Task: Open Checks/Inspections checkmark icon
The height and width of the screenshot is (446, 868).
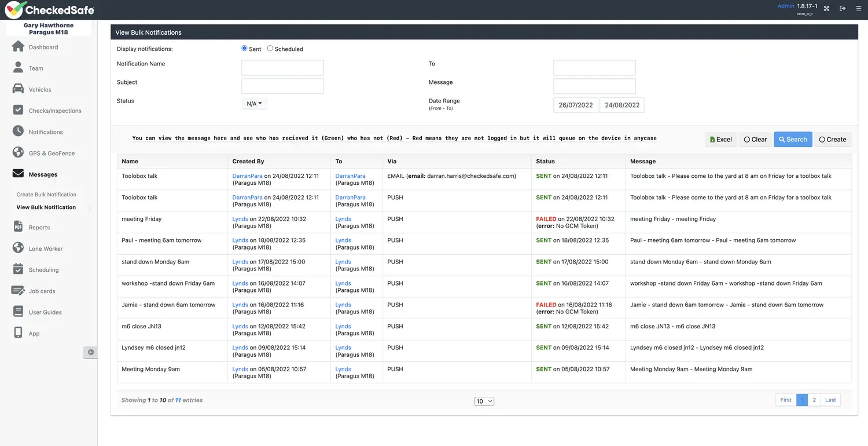Action: pyautogui.click(x=18, y=110)
